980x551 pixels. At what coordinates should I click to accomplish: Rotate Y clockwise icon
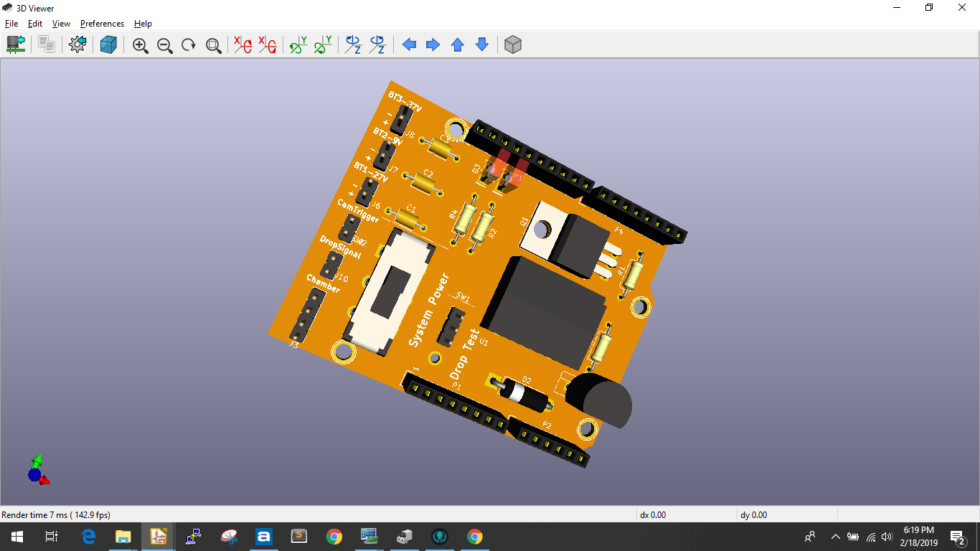click(x=298, y=44)
